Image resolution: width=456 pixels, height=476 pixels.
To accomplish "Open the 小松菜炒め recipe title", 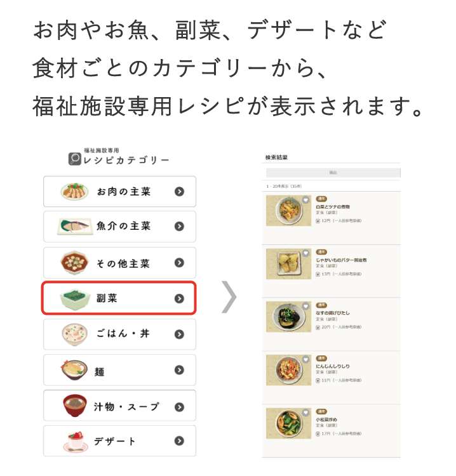I will tap(326, 420).
